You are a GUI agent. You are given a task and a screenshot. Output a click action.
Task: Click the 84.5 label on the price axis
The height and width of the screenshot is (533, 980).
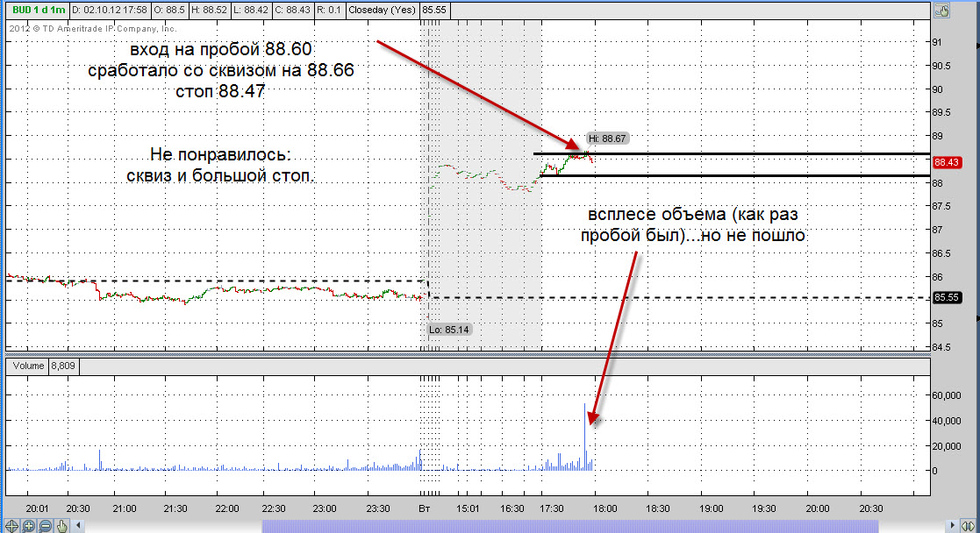942,347
